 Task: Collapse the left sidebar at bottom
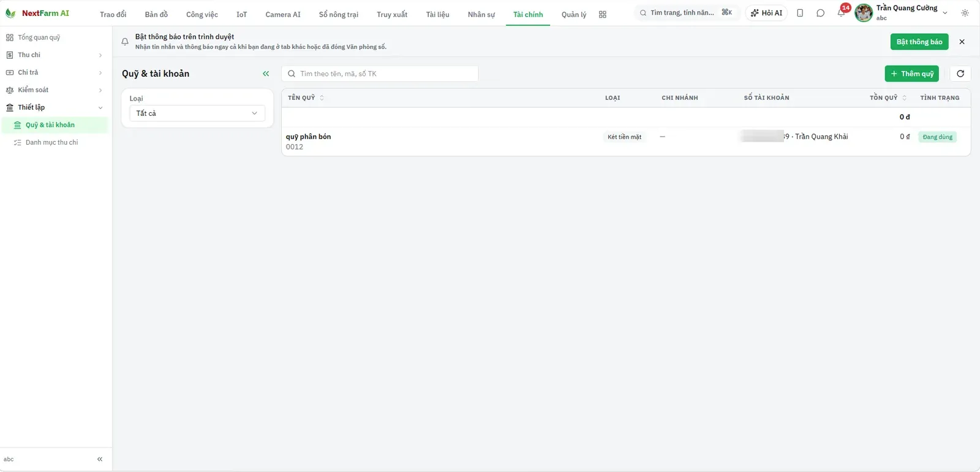point(100,459)
